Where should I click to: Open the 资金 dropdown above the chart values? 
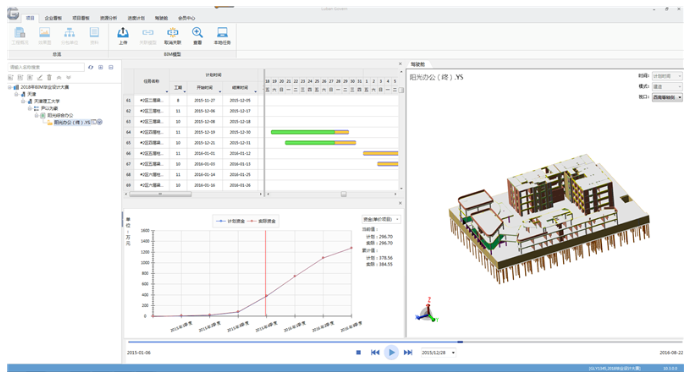[x=381, y=219]
